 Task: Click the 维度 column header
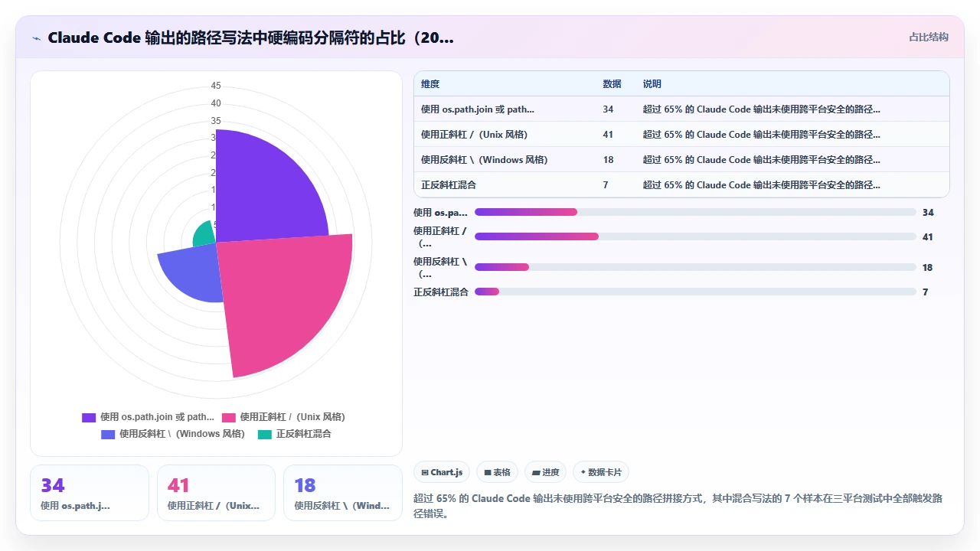[x=430, y=84]
